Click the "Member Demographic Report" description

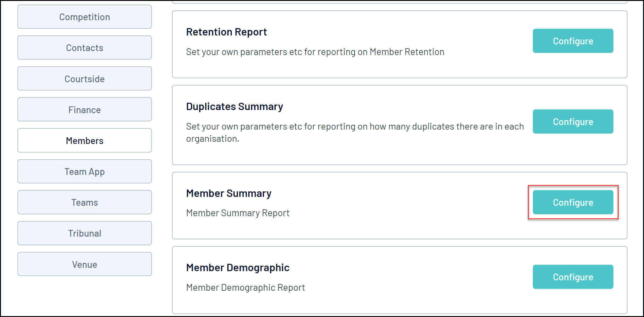pos(245,287)
